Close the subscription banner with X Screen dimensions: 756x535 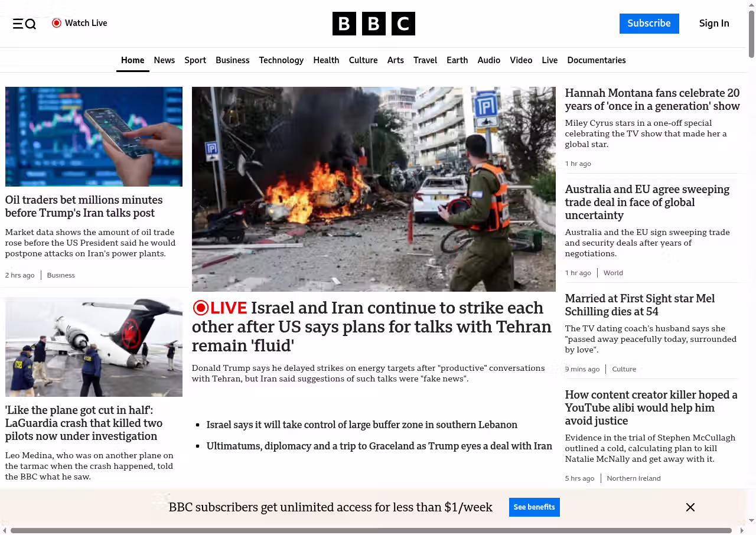690,507
